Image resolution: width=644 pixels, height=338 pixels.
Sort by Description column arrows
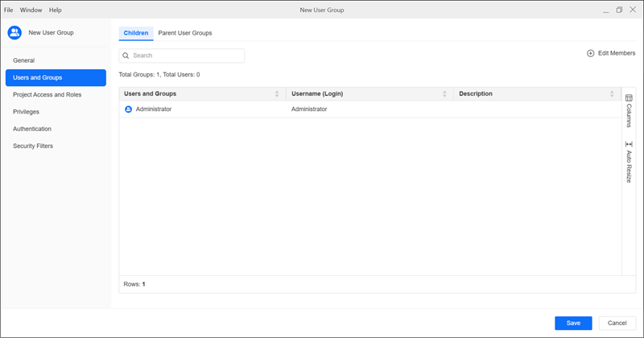coord(612,94)
